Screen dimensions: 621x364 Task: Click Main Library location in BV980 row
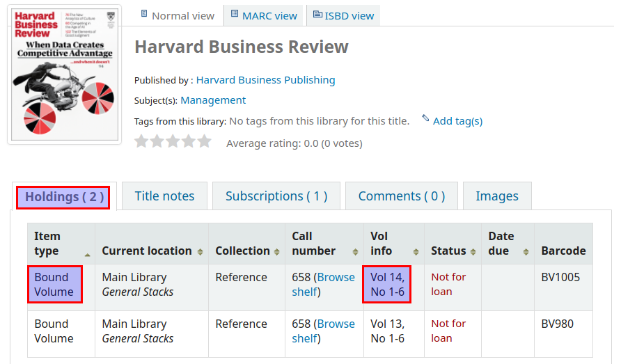click(x=134, y=324)
